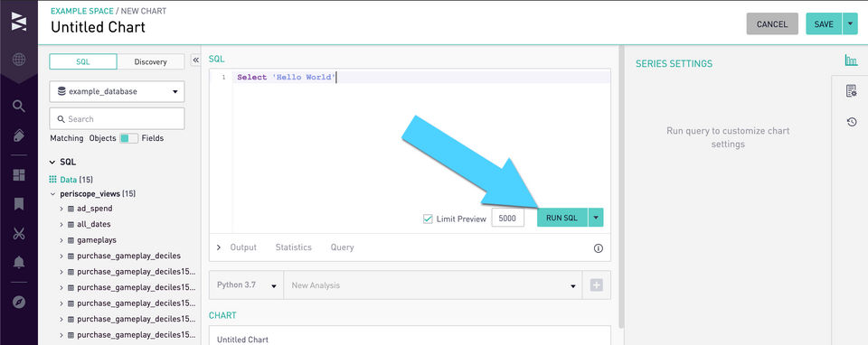This screenshot has height=345, width=868.
Task: Open the Query tab
Action: pos(342,247)
